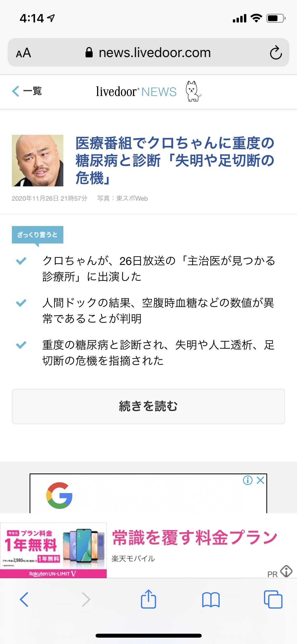The width and height of the screenshot is (297, 644).
Task: Open the Safari share sheet icon
Action: tap(148, 599)
